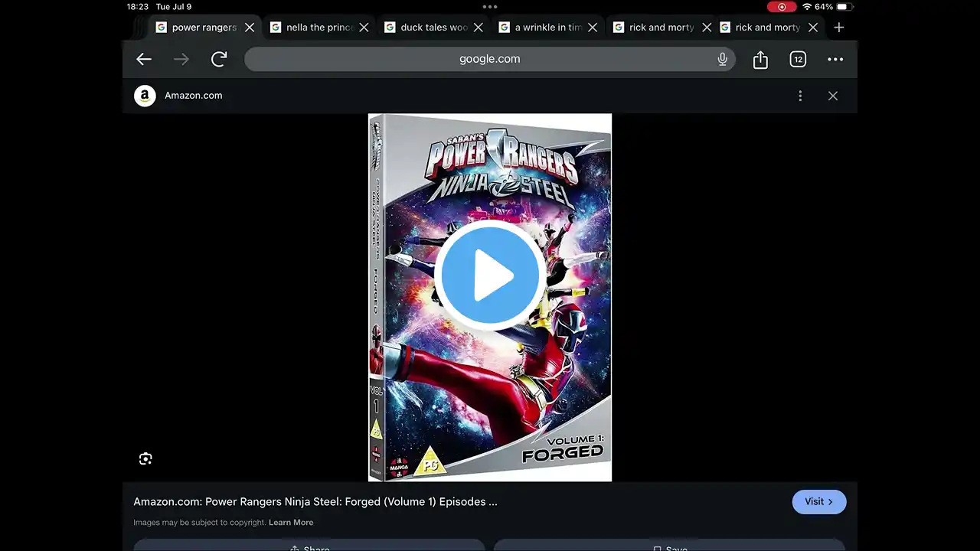Tap the Tue Jul 9 date

(174, 7)
